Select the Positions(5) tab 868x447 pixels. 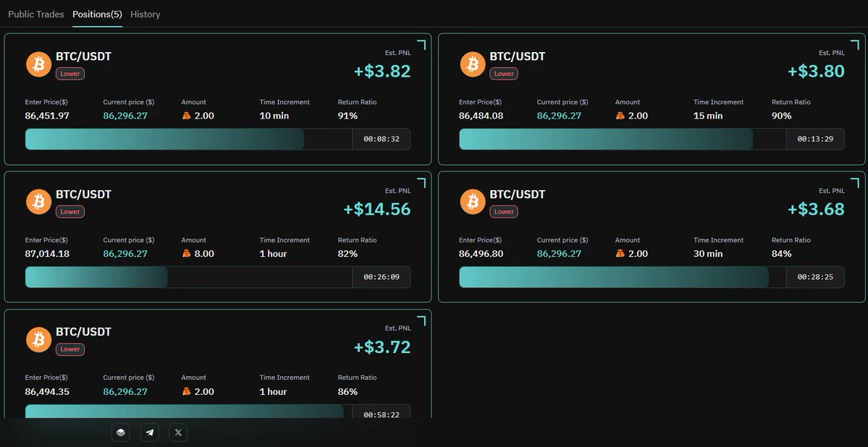(x=98, y=14)
